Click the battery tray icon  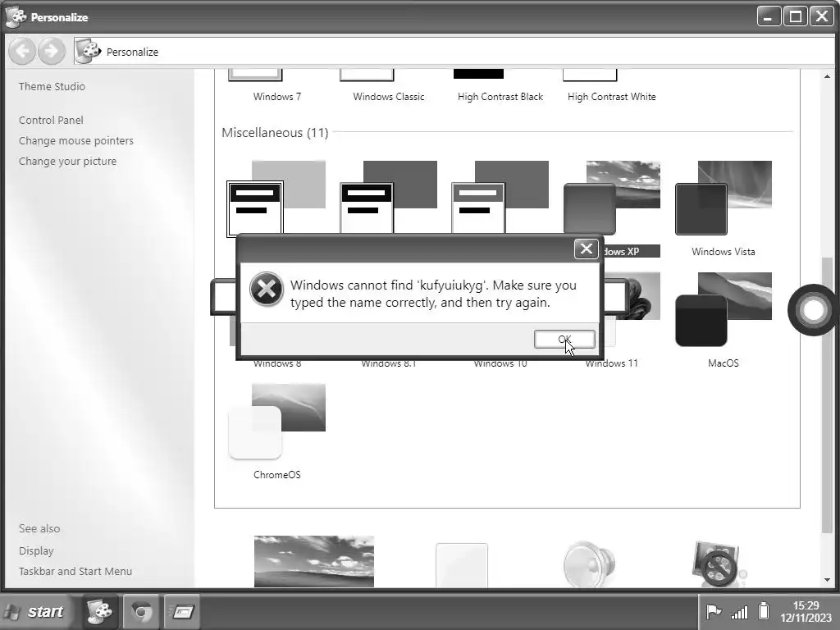coord(764,611)
